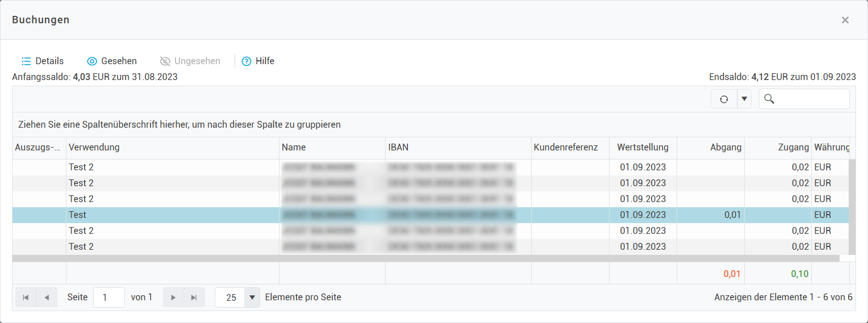The width and height of the screenshot is (868, 323).
Task: Click the IBAN column header
Action: pyautogui.click(x=398, y=148)
